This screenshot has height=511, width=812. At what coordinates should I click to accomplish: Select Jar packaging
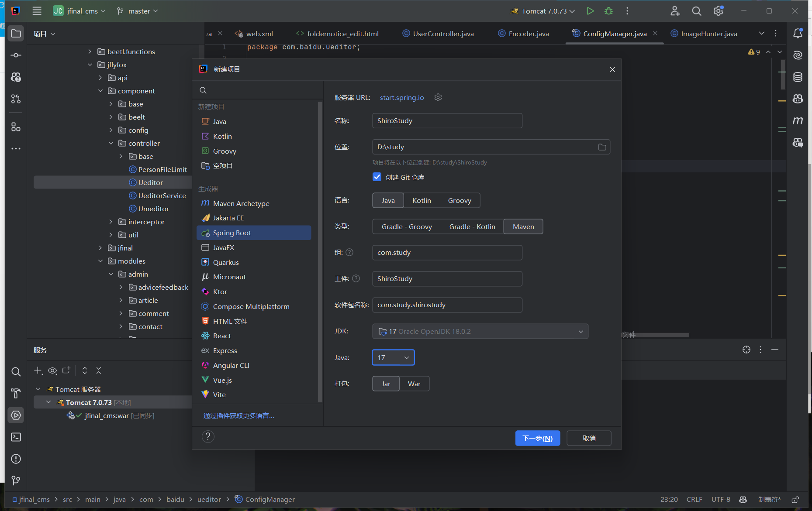[386, 384]
